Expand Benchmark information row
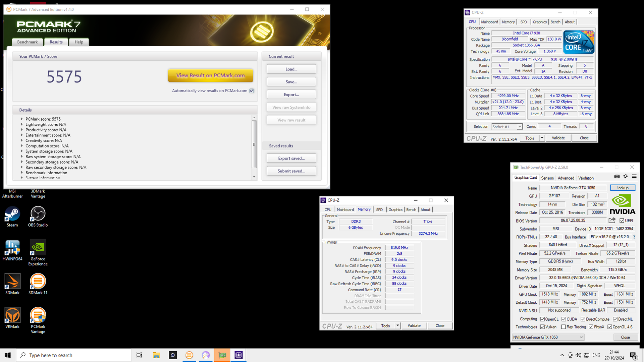644x362 pixels. 22,173
